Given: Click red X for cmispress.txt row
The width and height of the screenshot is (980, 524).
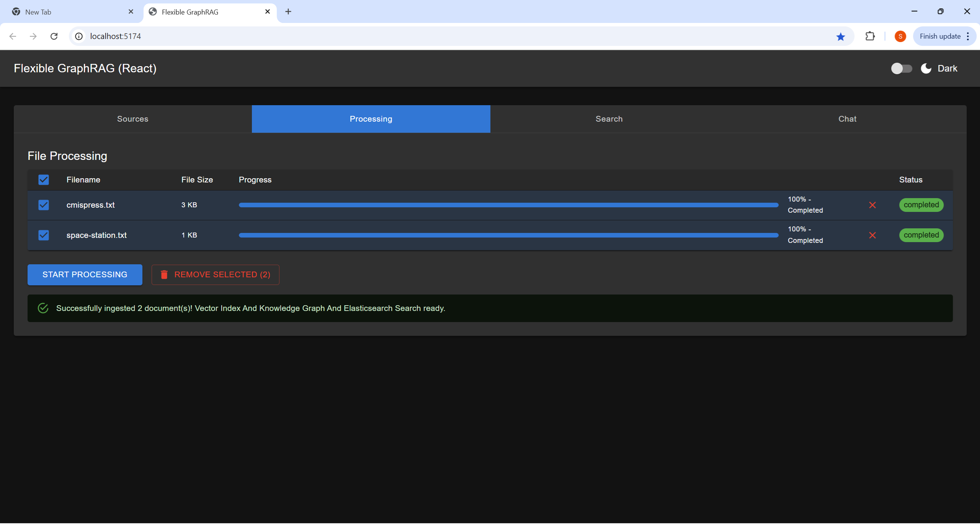Looking at the screenshot, I should coord(872,205).
